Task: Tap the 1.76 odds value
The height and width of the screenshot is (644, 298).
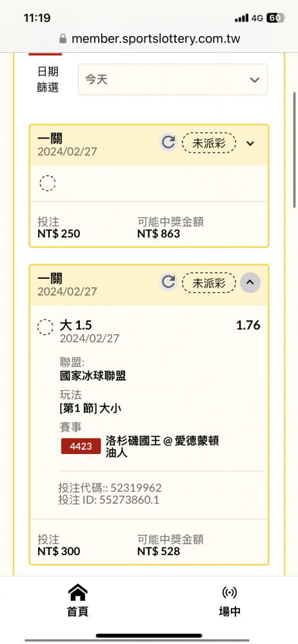Action: coord(248,325)
